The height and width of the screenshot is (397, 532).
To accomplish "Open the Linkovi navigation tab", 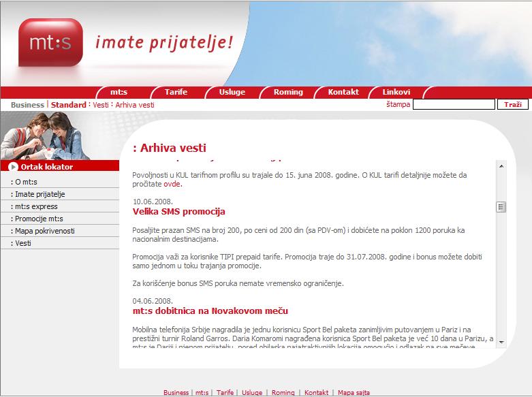I will [x=396, y=92].
